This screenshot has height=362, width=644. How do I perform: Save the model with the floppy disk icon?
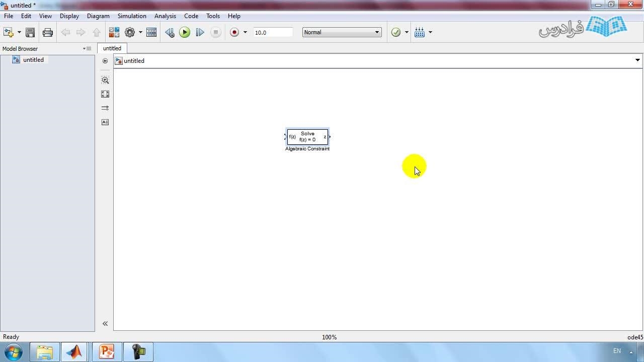pos(30,32)
